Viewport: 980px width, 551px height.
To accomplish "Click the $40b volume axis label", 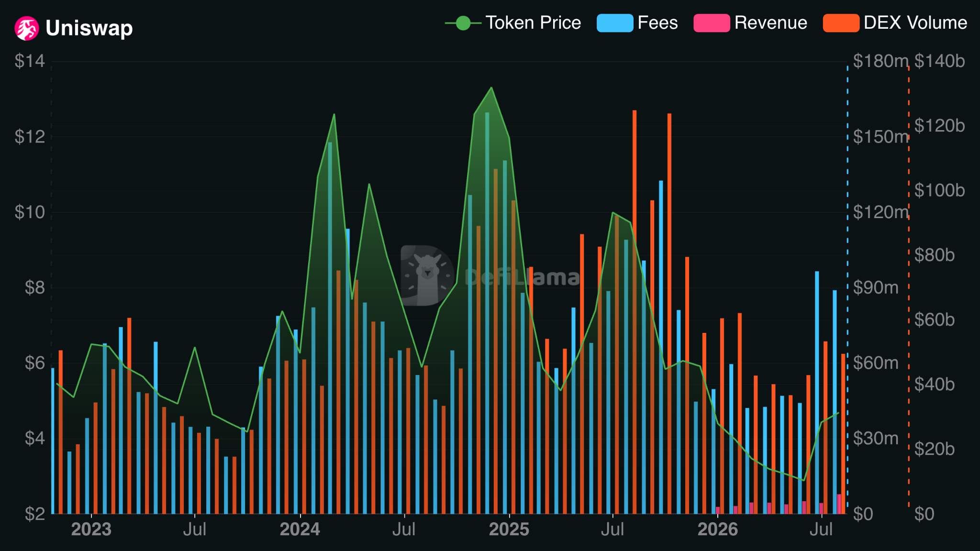I will pos(934,384).
